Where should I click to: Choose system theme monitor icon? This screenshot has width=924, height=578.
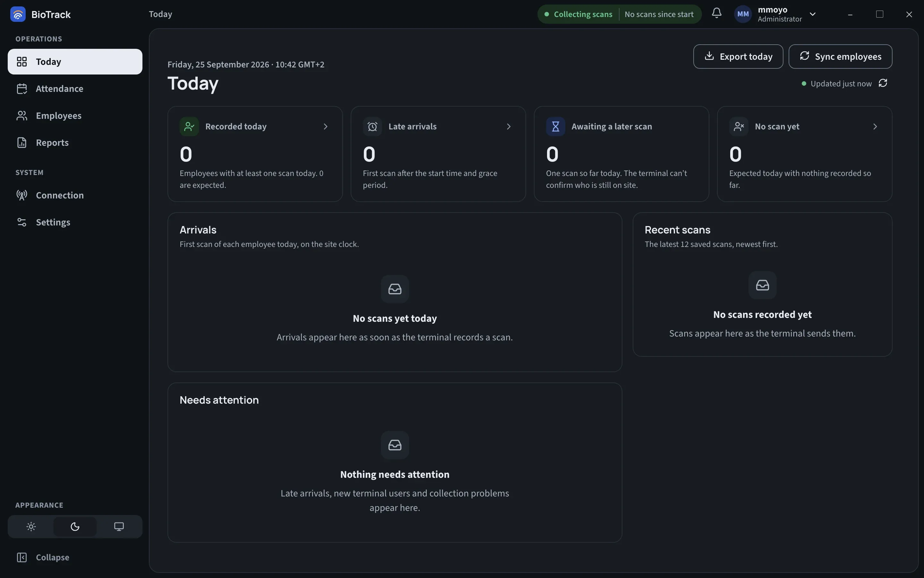click(x=119, y=526)
